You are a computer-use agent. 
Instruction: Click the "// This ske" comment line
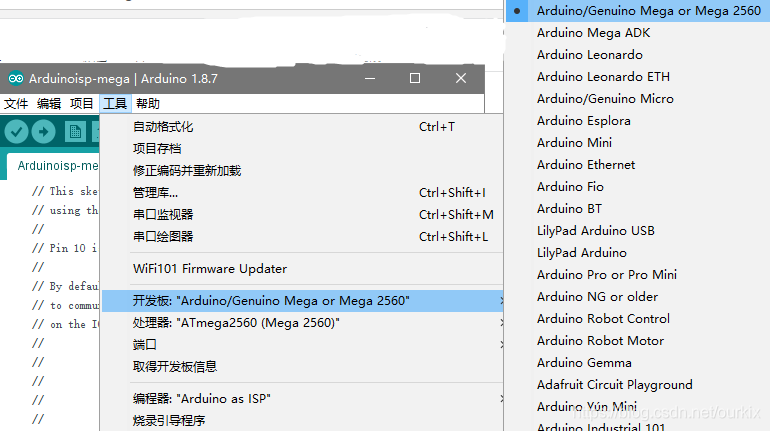[65, 191]
